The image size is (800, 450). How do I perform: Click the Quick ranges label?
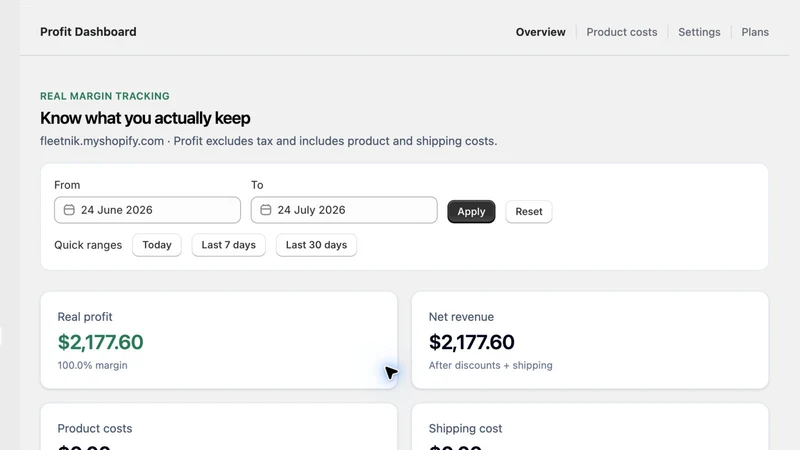[88, 245]
